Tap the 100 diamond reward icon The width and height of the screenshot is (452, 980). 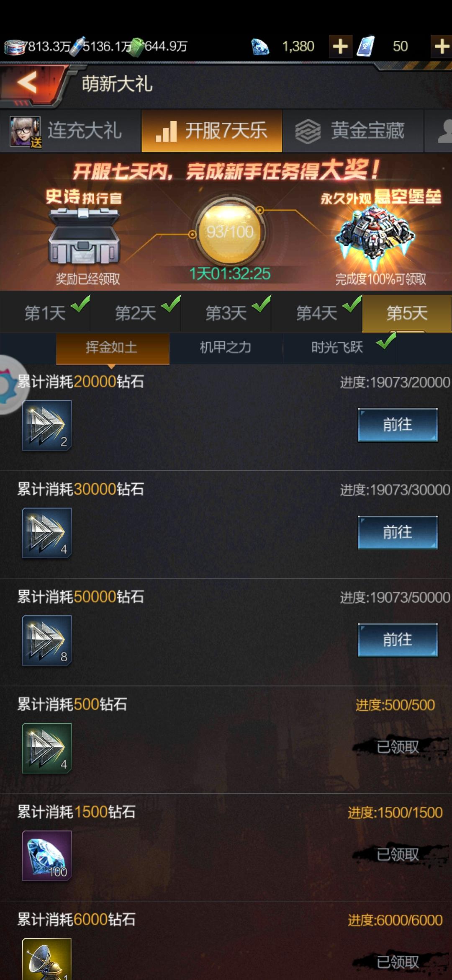point(46,856)
